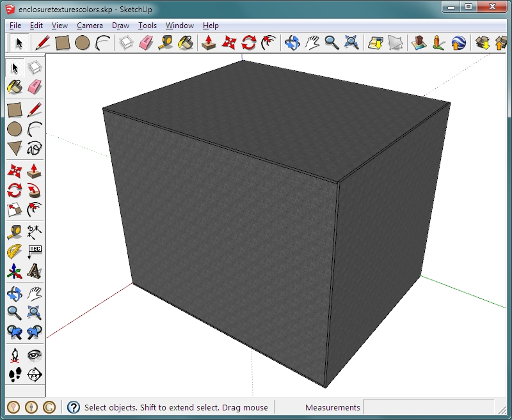Click the orange person Toggle Terrain icon

pos(439,43)
